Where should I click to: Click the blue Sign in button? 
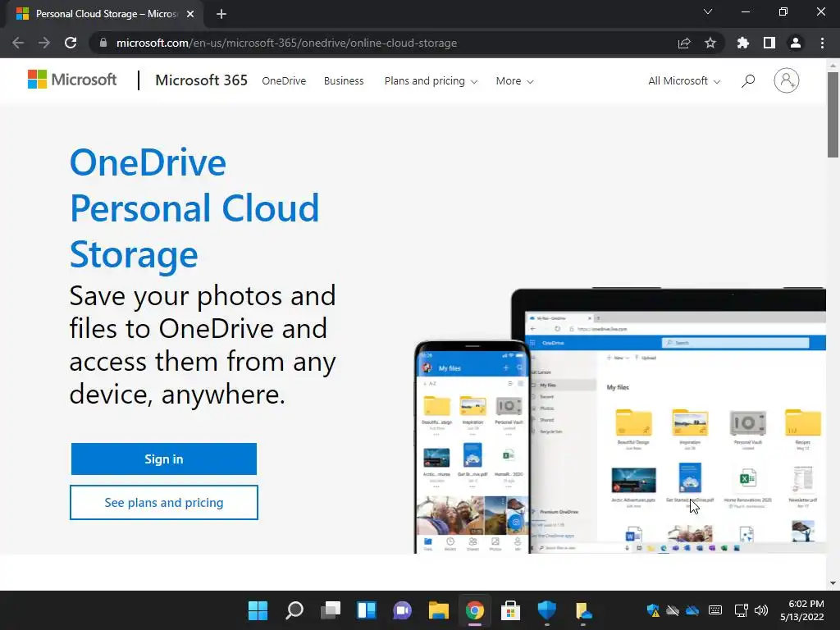(164, 459)
